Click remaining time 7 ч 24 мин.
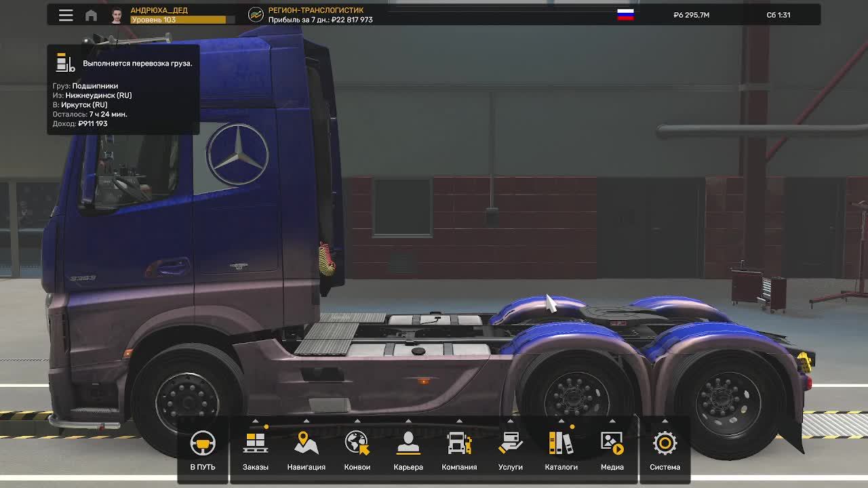868x488 pixels. pyautogui.click(x=108, y=115)
